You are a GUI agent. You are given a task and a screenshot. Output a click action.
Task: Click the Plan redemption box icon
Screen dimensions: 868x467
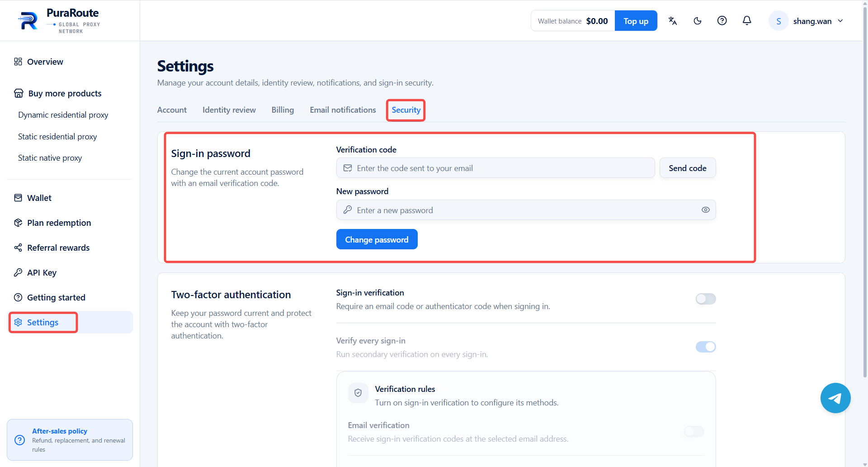tap(18, 223)
